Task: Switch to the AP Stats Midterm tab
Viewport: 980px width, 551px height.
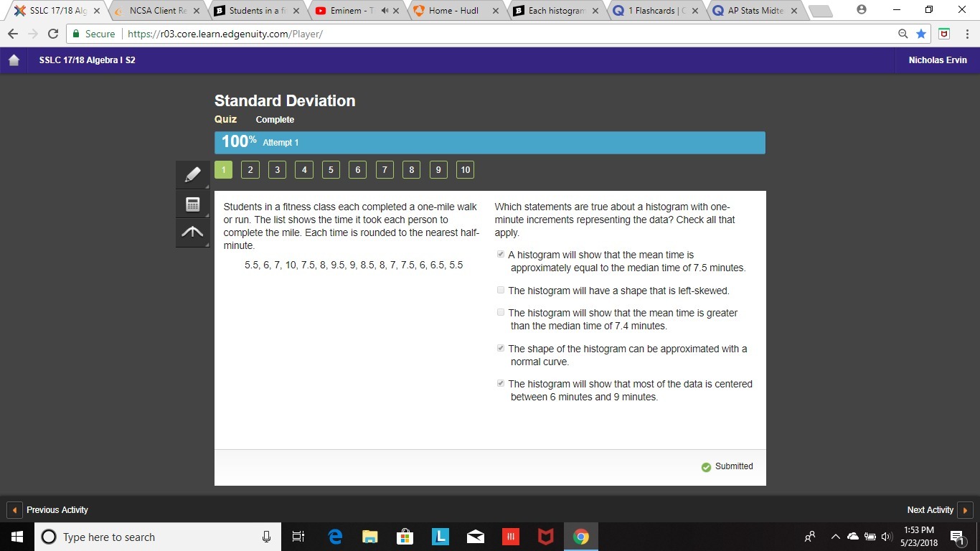Action: coord(753,11)
